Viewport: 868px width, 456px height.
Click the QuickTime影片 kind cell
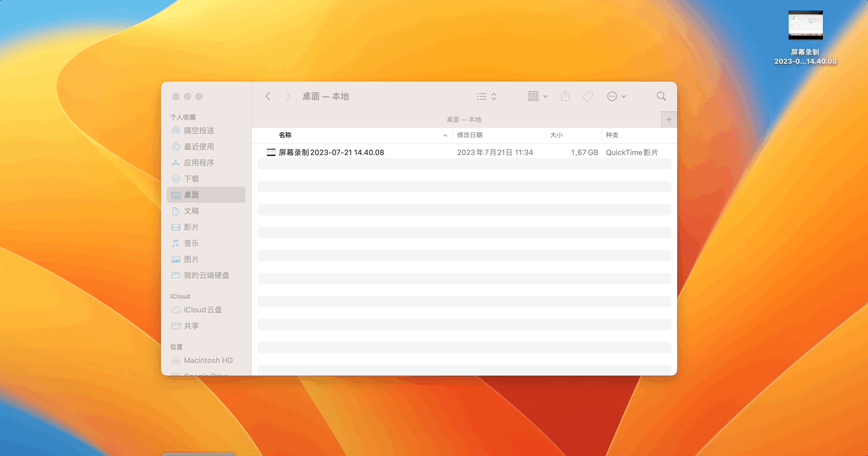pos(632,152)
